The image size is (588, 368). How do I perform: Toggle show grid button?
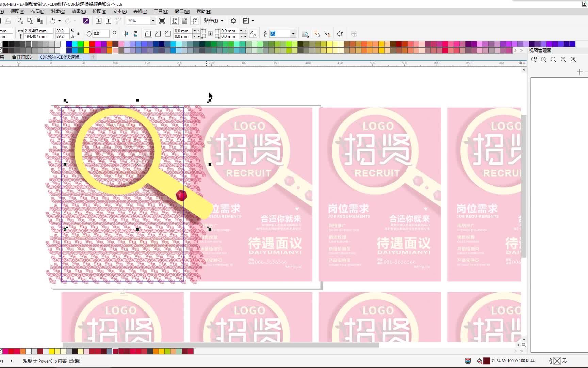(x=184, y=21)
